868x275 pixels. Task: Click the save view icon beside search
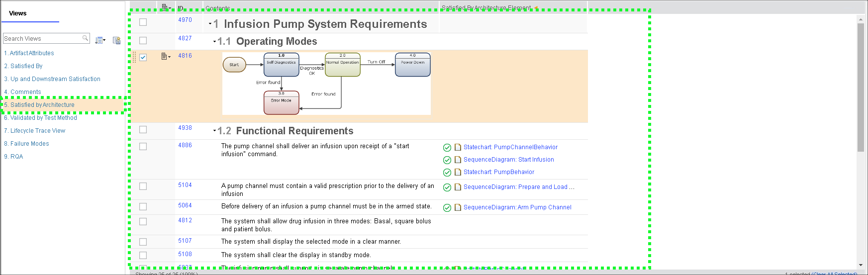(116, 40)
